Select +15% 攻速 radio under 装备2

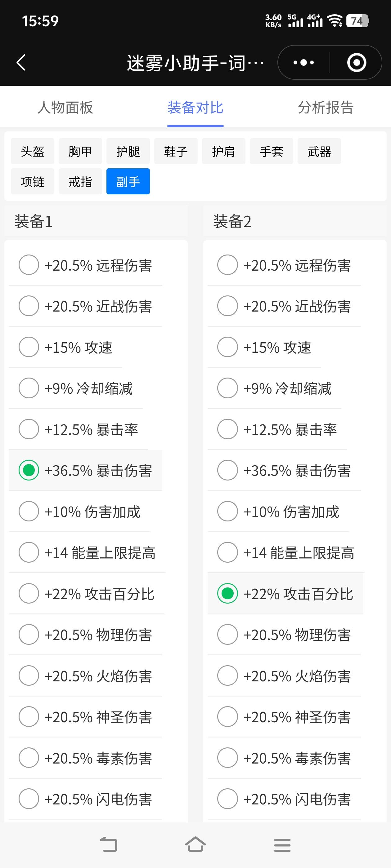pos(264,347)
